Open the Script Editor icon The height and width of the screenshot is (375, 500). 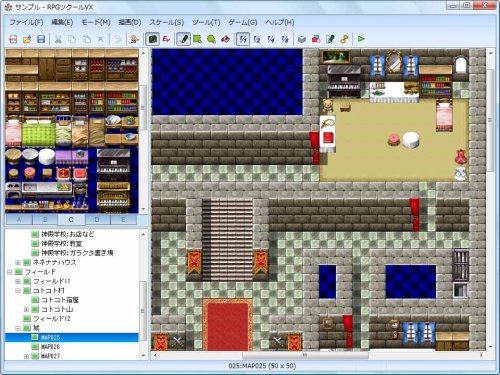(x=330, y=39)
